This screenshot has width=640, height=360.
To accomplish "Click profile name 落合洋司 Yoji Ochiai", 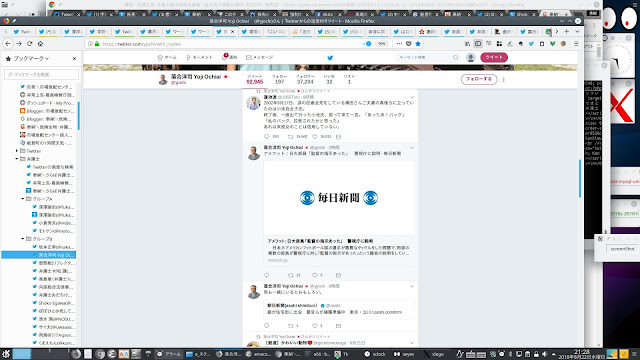I will coord(196,76).
